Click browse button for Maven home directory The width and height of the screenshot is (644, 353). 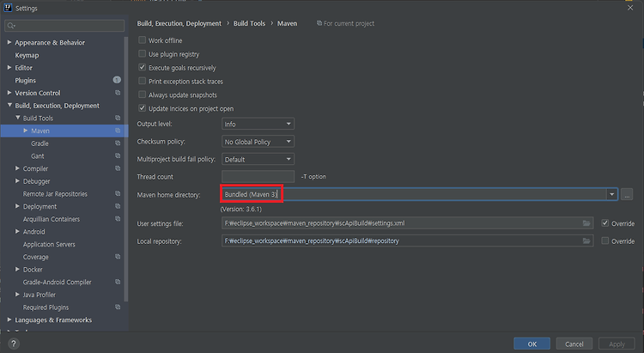[x=627, y=194]
